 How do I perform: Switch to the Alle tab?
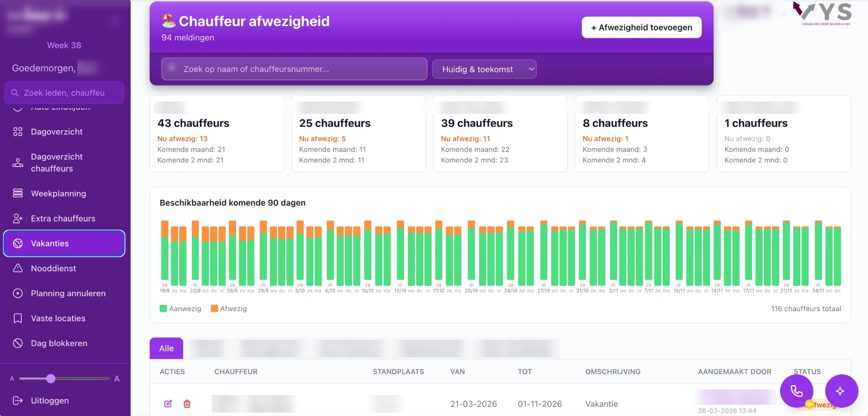point(166,348)
